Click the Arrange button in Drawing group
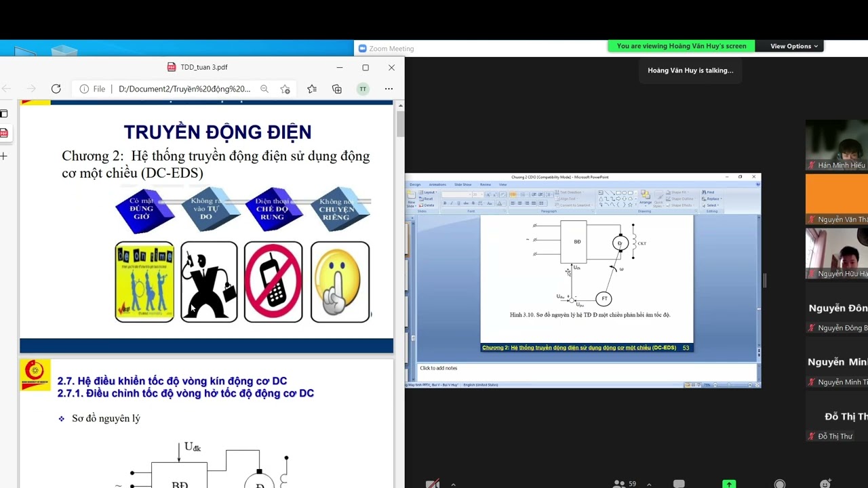 646,198
